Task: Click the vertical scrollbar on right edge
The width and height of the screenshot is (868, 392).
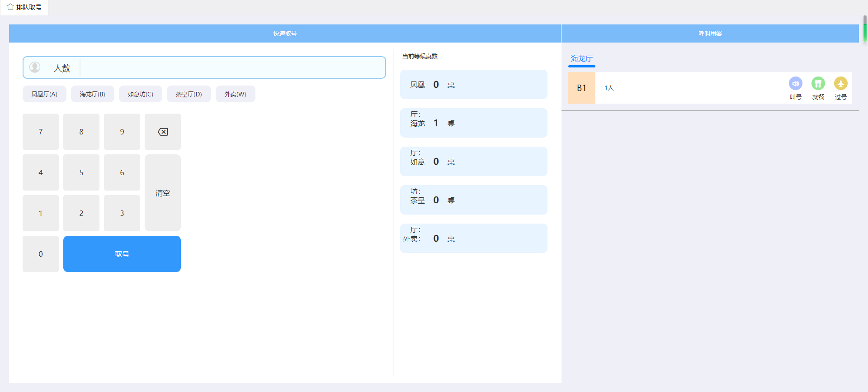Action: coord(865,29)
